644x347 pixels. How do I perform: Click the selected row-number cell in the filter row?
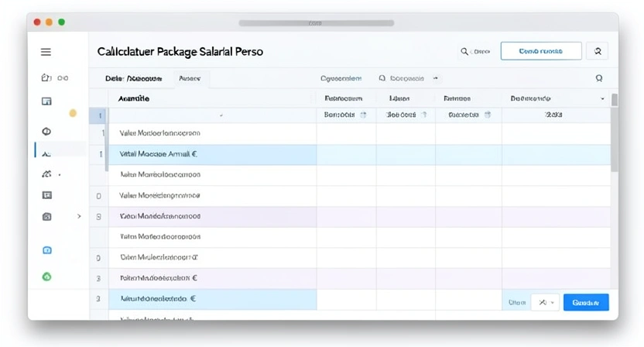[99, 115]
